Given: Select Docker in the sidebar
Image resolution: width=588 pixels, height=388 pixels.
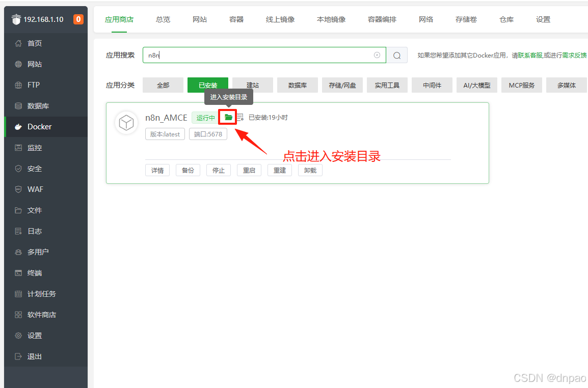Looking at the screenshot, I should (x=46, y=127).
